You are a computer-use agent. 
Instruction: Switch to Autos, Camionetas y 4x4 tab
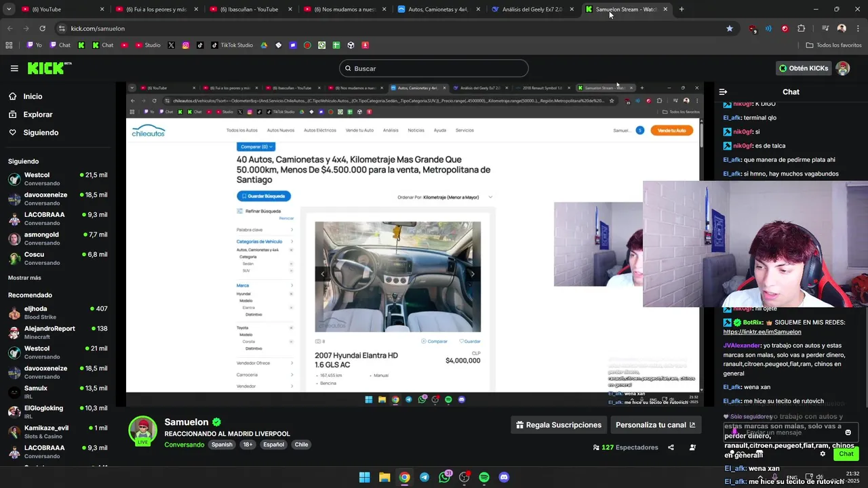438,9
